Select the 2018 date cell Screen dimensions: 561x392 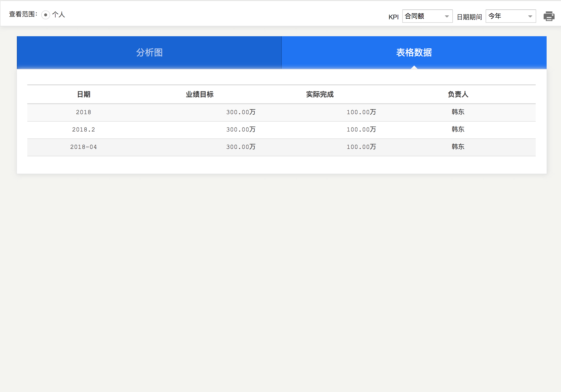click(84, 112)
